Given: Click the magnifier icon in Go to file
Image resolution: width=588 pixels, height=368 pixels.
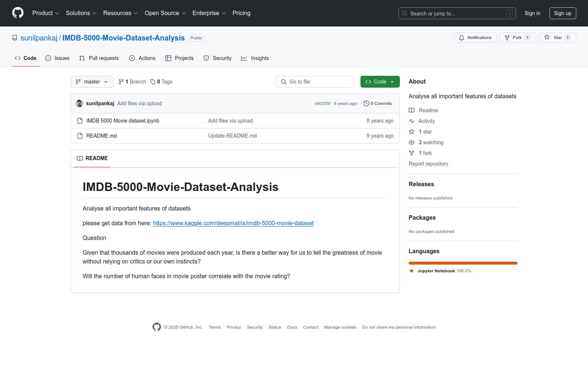Looking at the screenshot, I should pyautogui.click(x=284, y=82).
